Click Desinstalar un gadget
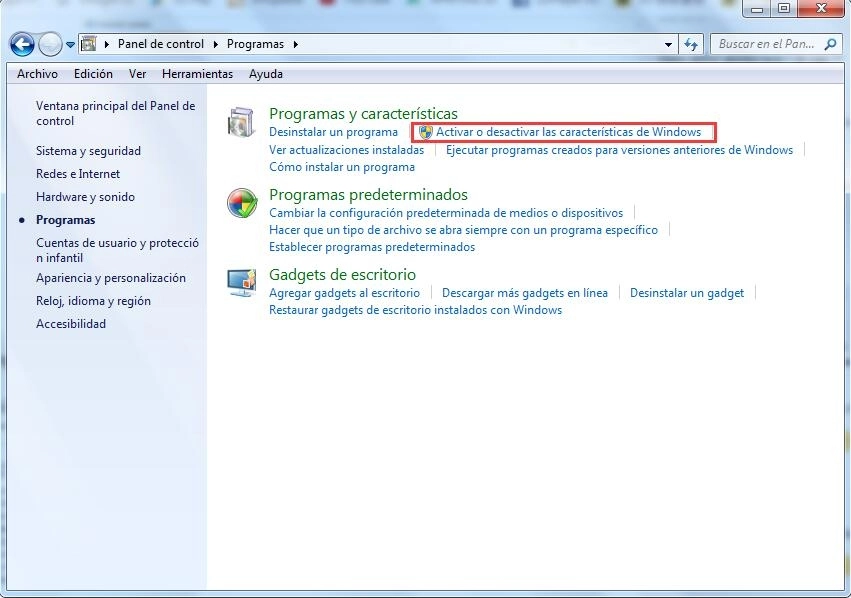 (x=687, y=293)
